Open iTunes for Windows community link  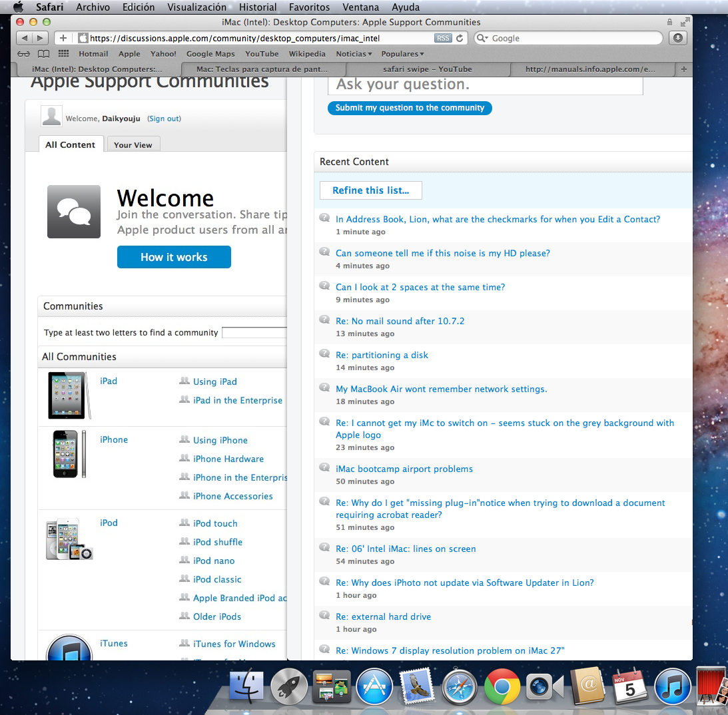coord(234,644)
